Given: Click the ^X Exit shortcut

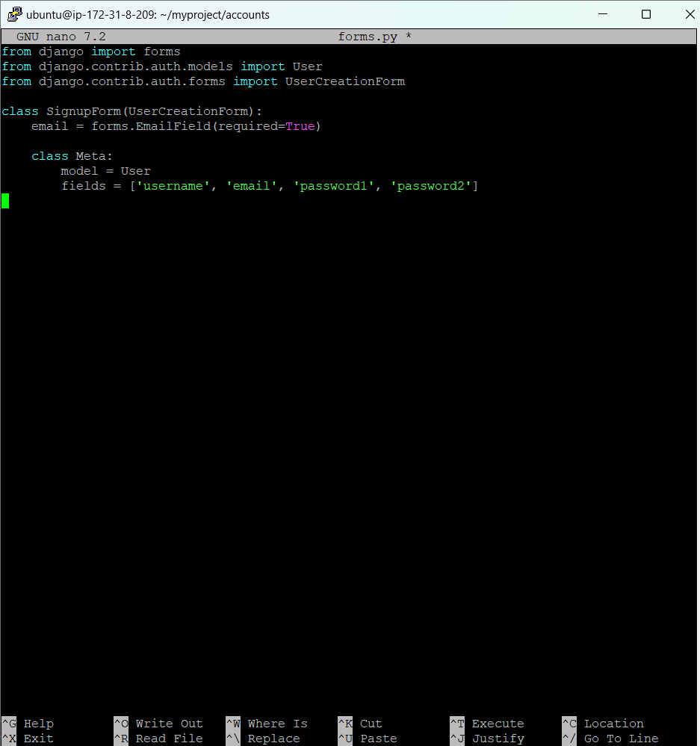Looking at the screenshot, I should pyautogui.click(x=28, y=739).
